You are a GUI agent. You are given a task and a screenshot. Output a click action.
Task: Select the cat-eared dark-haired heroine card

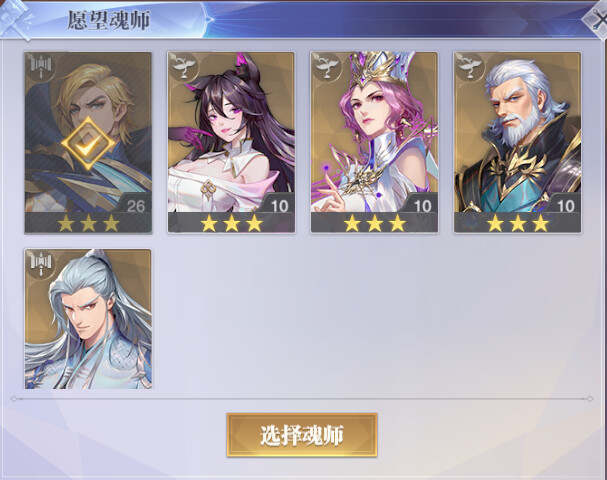231,142
